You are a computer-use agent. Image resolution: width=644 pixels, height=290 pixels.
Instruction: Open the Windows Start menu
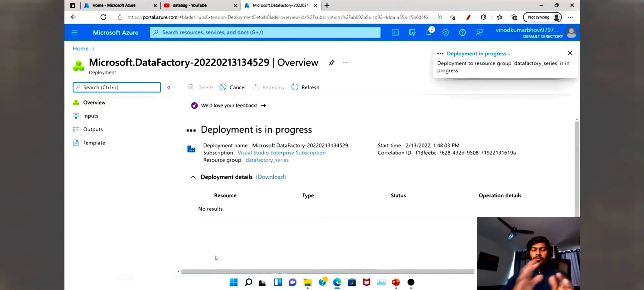234,282
